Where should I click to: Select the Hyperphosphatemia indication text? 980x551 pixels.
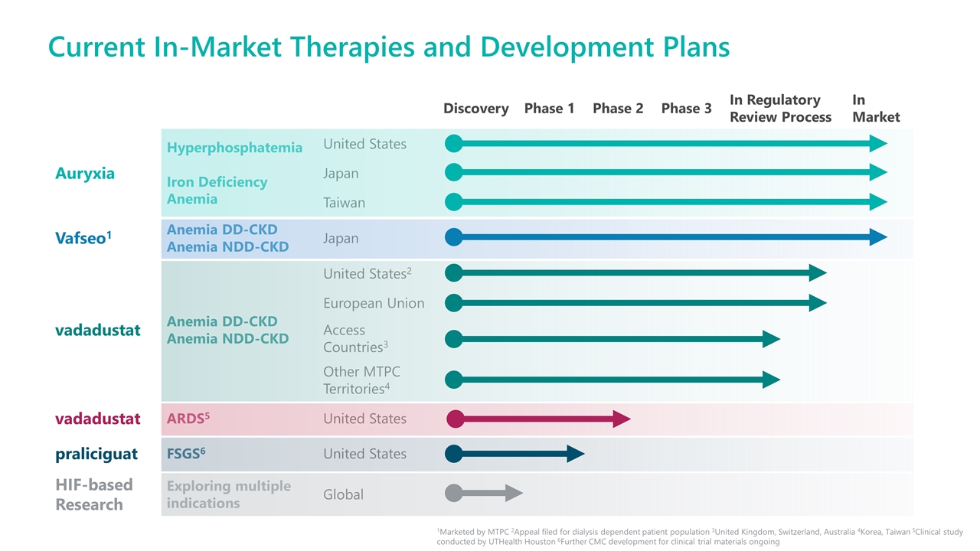[234, 148]
